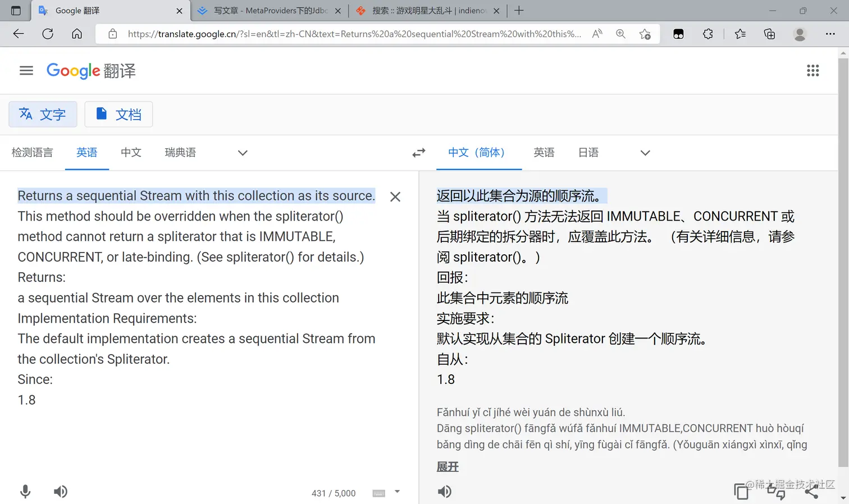Listen to the translated text
The image size is (849, 504).
(445, 492)
